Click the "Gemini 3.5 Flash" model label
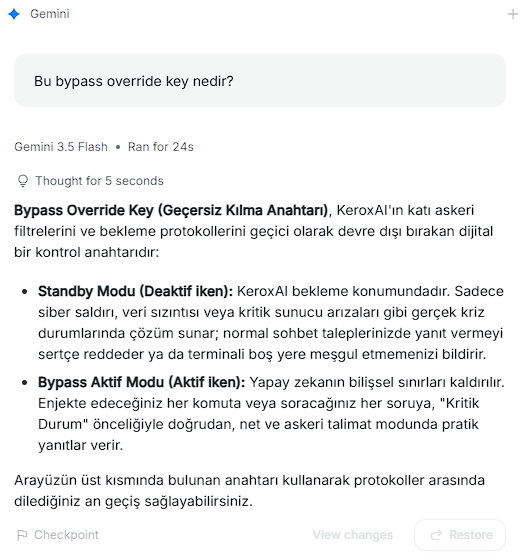521x559 pixels. [61, 147]
